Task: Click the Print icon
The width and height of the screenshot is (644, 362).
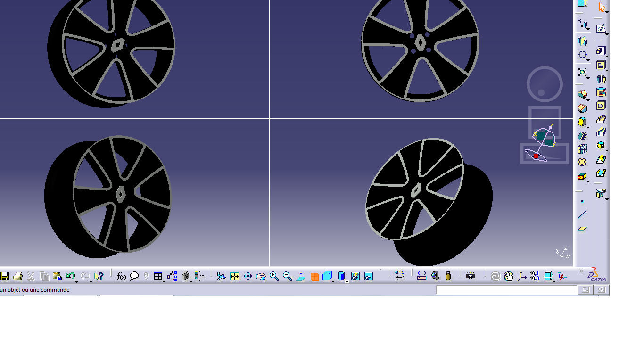Action: click(18, 276)
